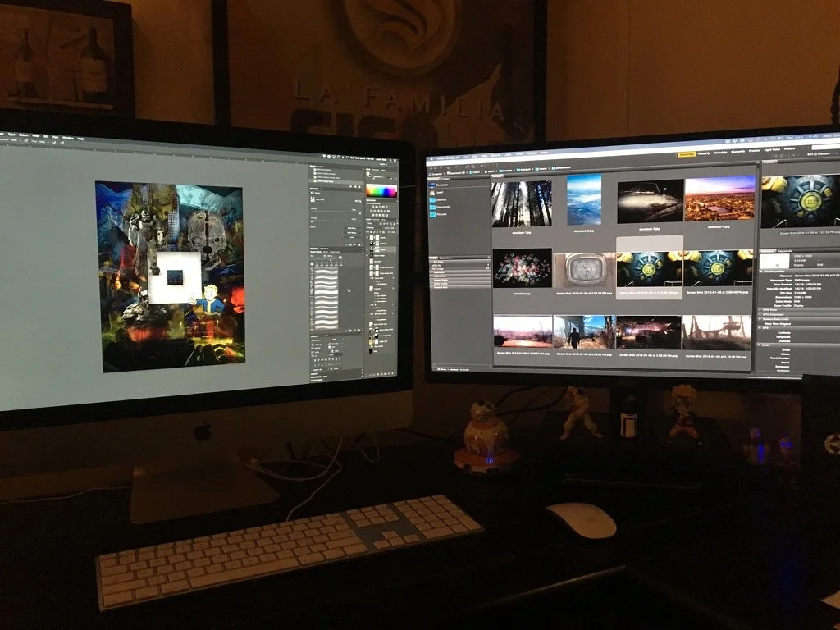The image size is (840, 630).
Task: Select the retro television thumbnail in Bridge
Action: point(584,271)
